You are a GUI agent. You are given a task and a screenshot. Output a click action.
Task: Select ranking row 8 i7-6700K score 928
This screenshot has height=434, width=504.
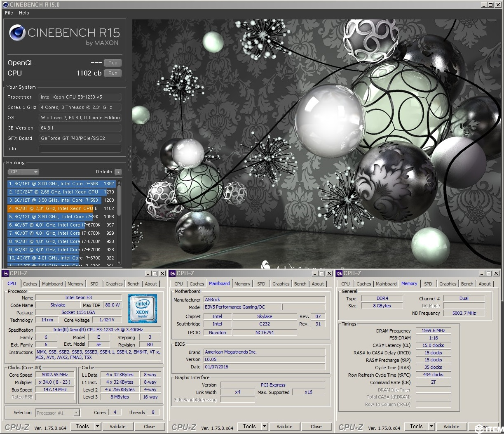click(x=61, y=241)
